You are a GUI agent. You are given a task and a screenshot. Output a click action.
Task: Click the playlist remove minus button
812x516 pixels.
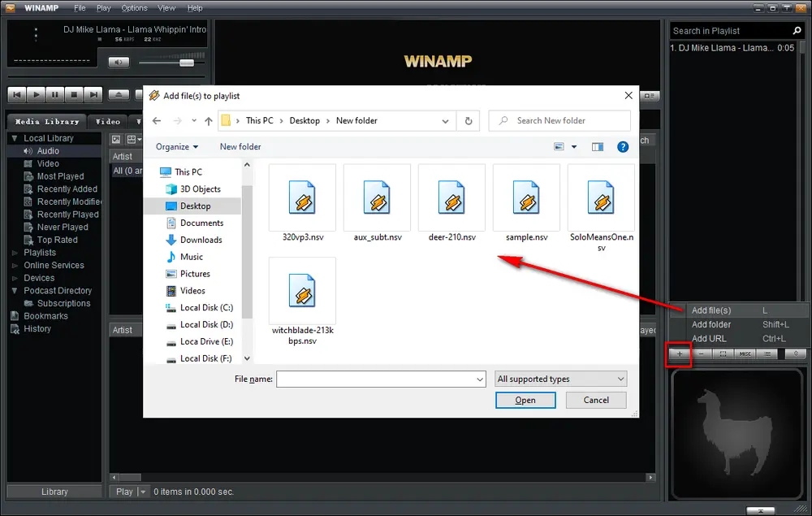(x=702, y=353)
